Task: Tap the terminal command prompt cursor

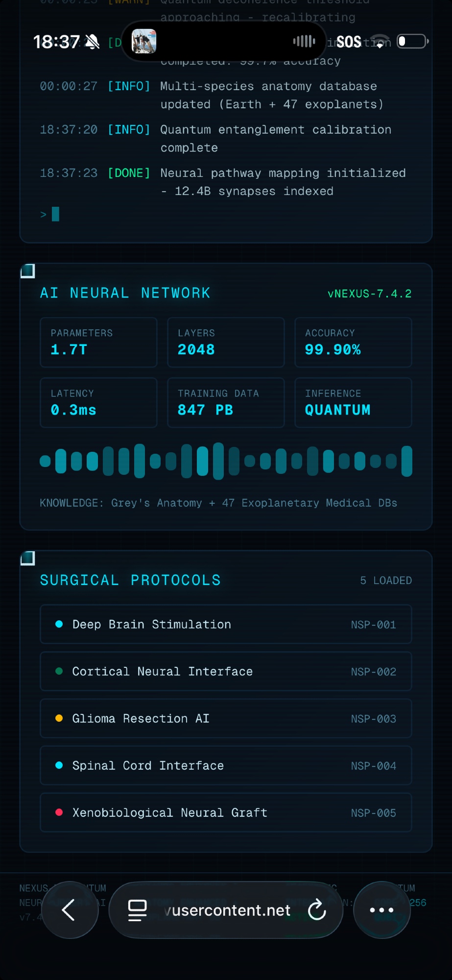Action: point(55,214)
